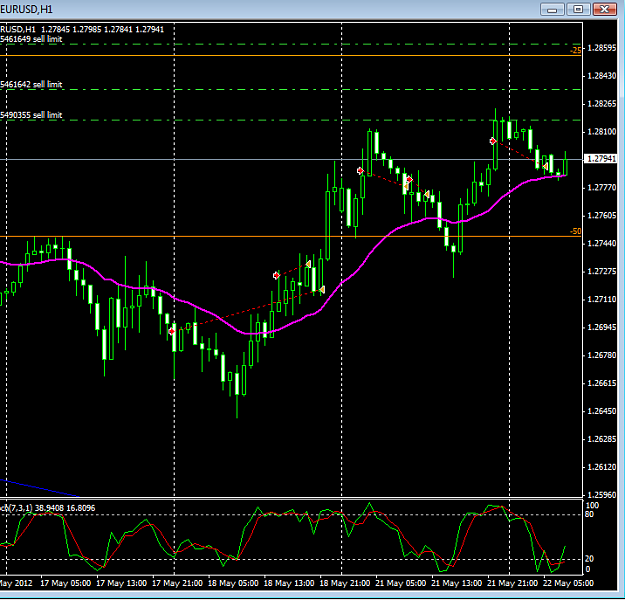
Task: Select the 5461642 sell limit order label
Action: point(31,84)
